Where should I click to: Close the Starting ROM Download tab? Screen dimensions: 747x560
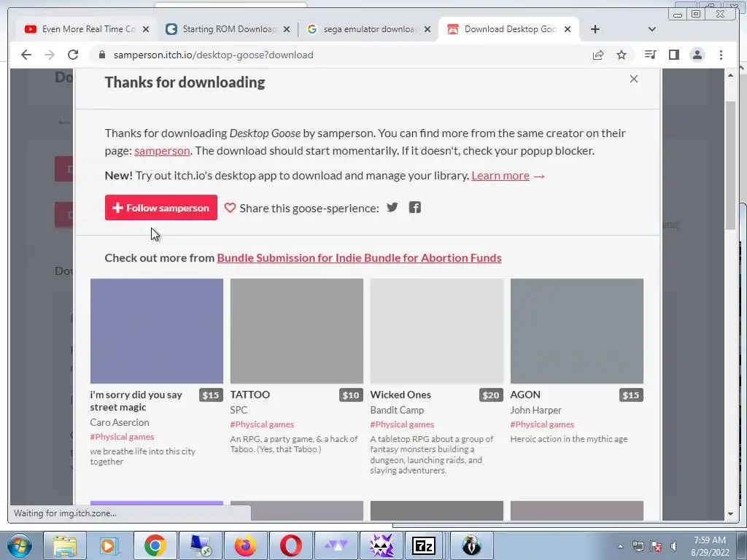coord(286,29)
